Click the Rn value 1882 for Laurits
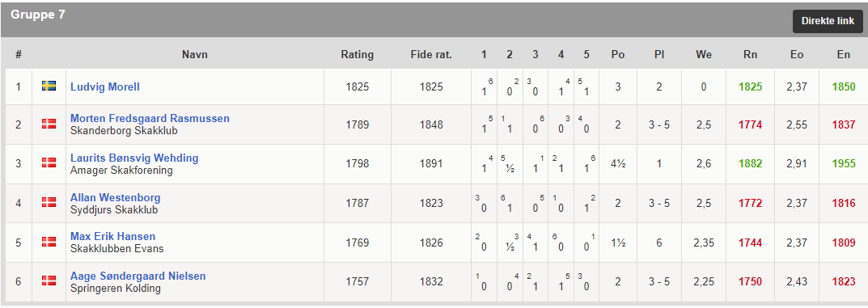 pos(750,163)
